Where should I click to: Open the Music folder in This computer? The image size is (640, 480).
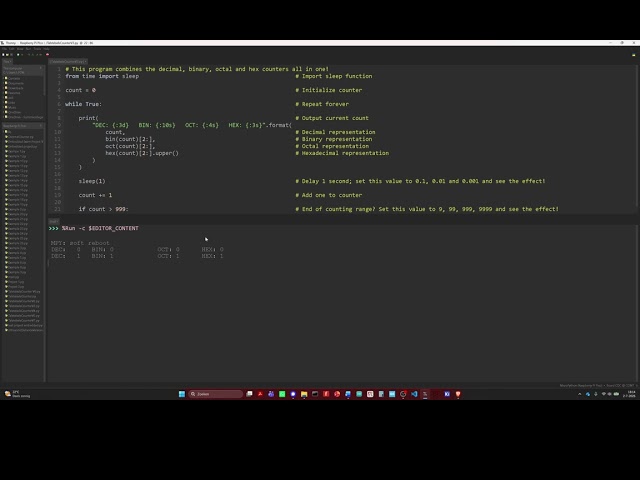coord(11,107)
